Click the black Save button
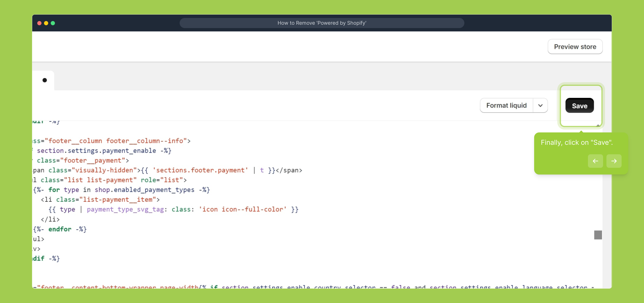 click(579, 106)
